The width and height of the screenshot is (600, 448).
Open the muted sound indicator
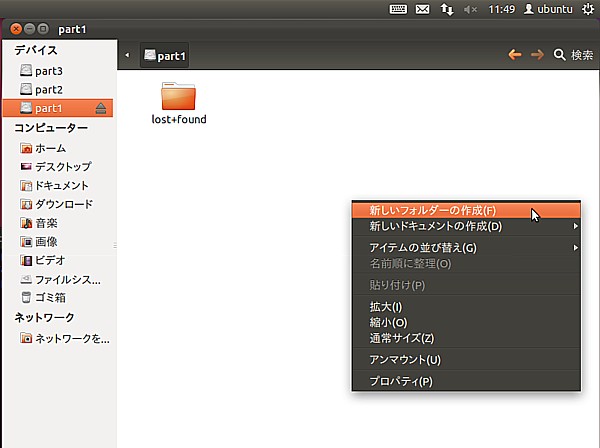pyautogui.click(x=470, y=9)
